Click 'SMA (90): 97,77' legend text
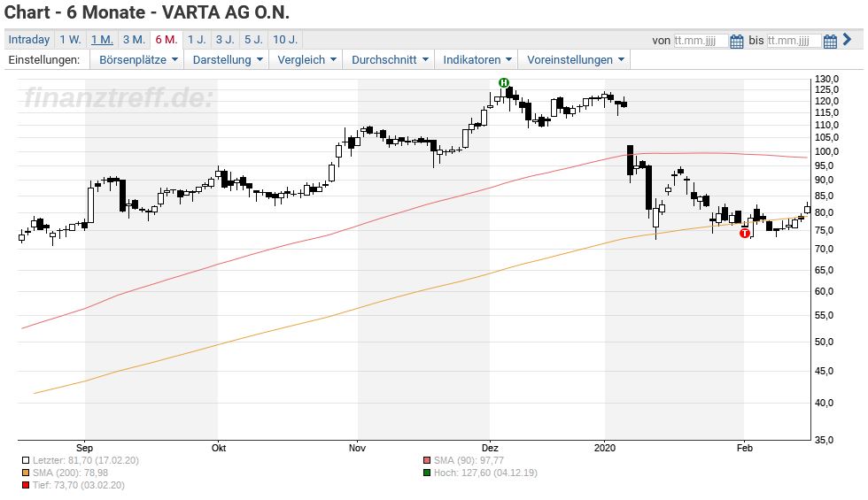The height and width of the screenshot is (500, 868). tap(469, 460)
